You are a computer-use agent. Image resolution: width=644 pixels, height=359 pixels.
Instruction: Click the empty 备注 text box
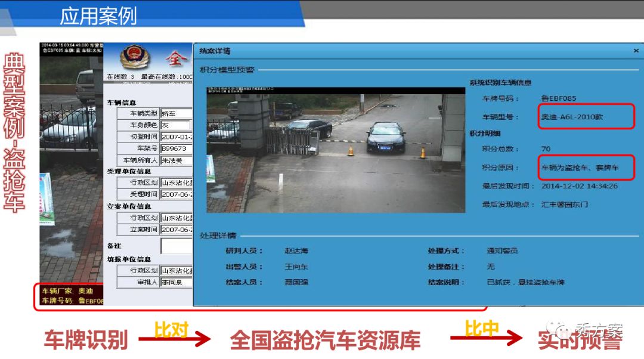(176, 246)
